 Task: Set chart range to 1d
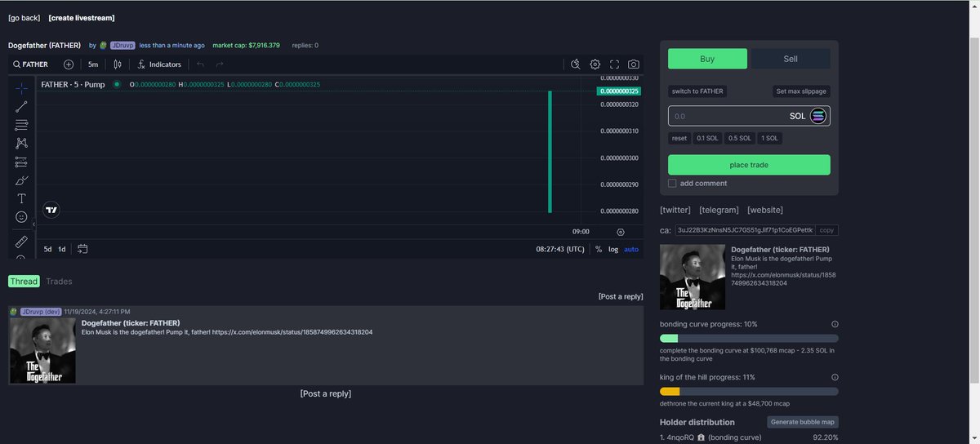(62, 249)
